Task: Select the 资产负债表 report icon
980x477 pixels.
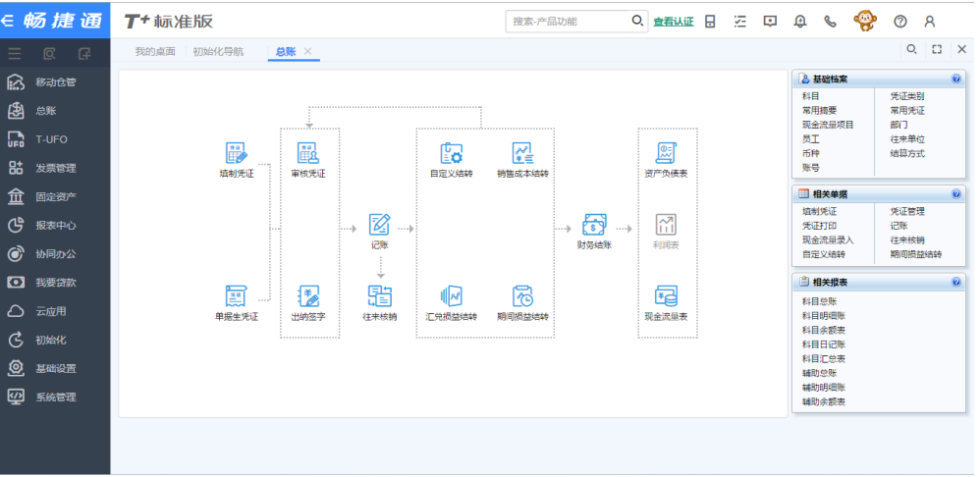Action: pyautogui.click(x=666, y=153)
